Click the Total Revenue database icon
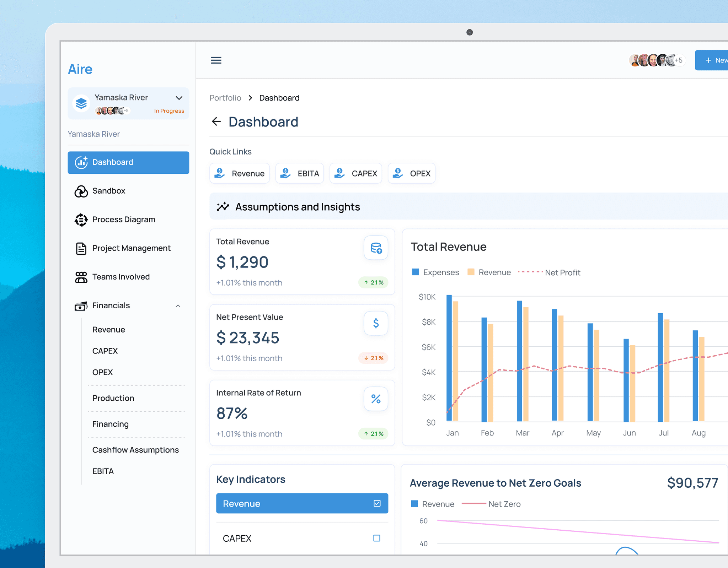 coord(376,248)
